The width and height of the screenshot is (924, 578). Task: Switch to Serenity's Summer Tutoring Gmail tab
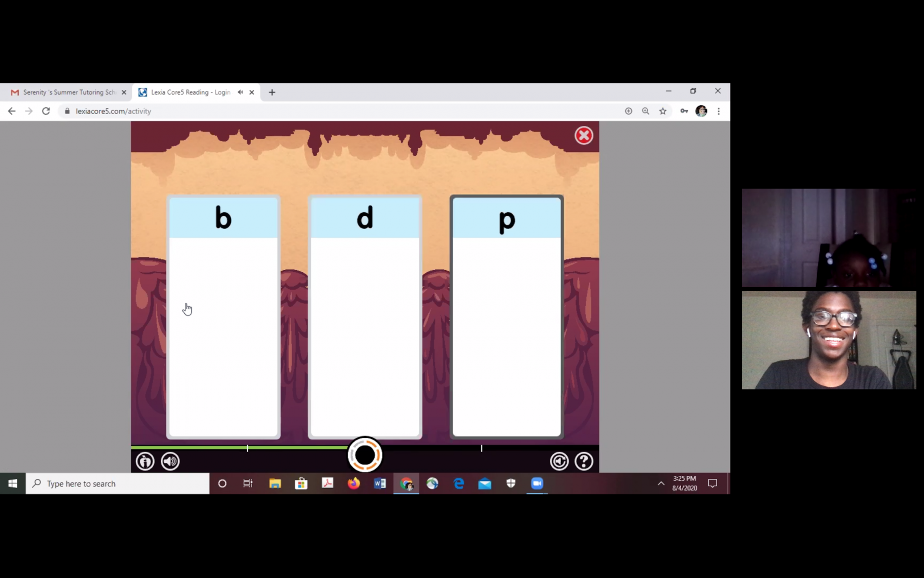coord(69,92)
